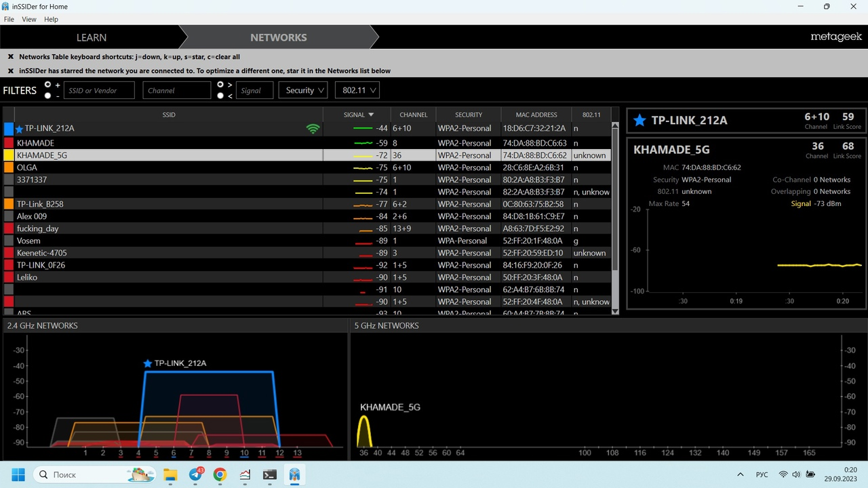
Task: Select the include (+) SSID filter radio button
Action: pyautogui.click(x=47, y=85)
